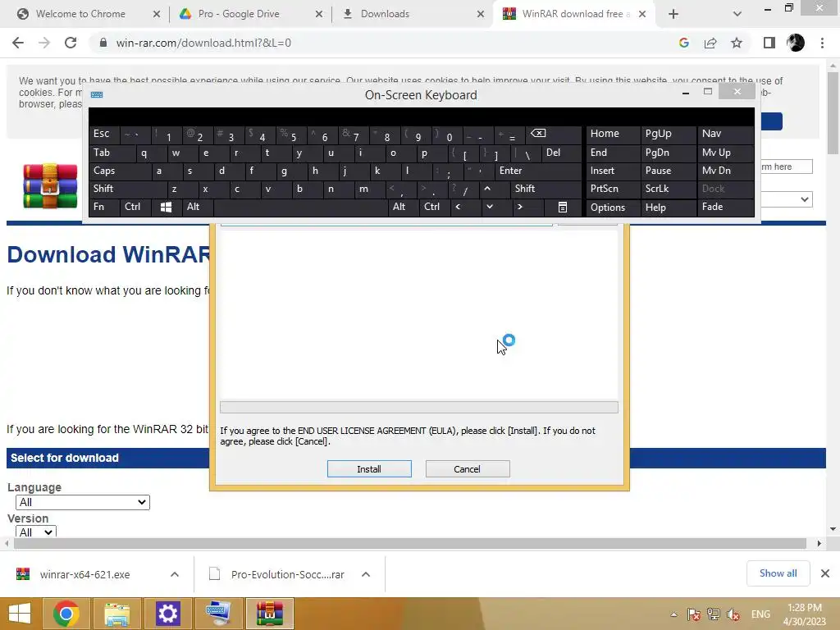Click Cancel in the WinRAR setup dialog
The image size is (840, 630).
coord(467,468)
